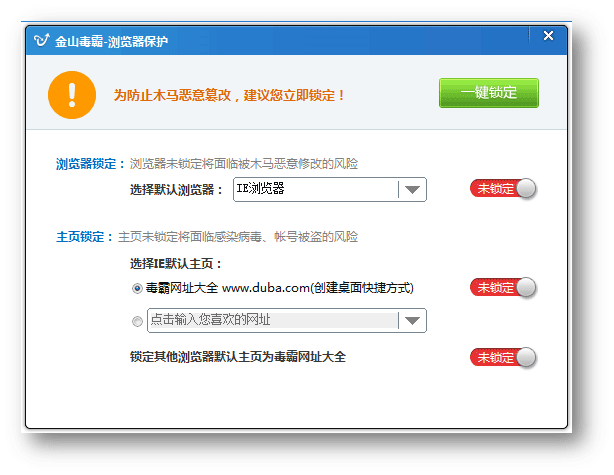Click the 主页锁定 section heading
The width and height of the screenshot is (614, 475).
(85, 237)
